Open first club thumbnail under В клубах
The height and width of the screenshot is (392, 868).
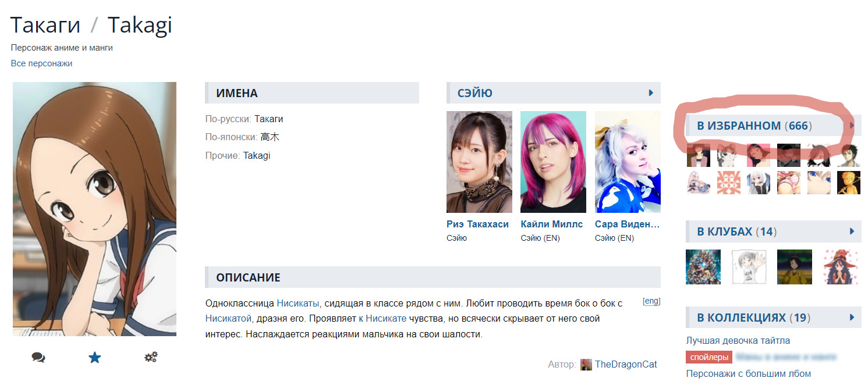tap(703, 267)
